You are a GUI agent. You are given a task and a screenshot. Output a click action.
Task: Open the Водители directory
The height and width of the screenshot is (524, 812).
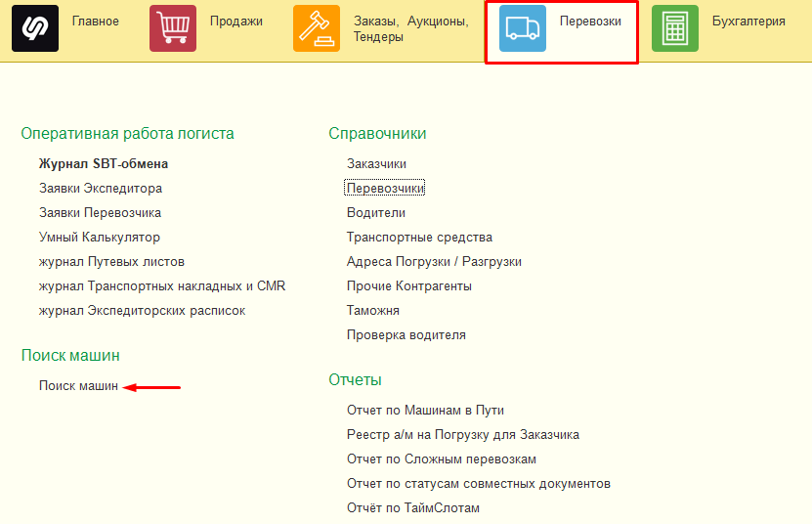pos(376,212)
